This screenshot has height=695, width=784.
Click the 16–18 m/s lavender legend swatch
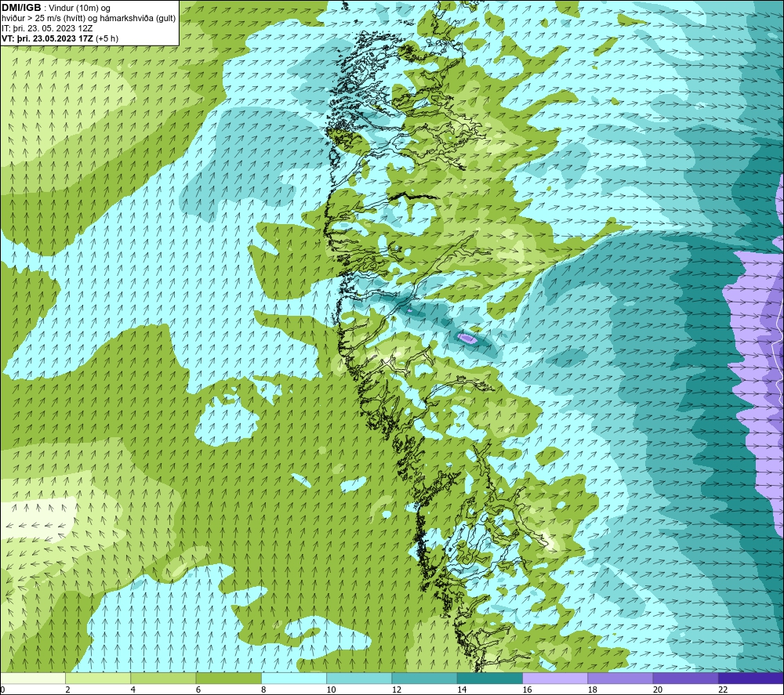pyautogui.click(x=555, y=679)
